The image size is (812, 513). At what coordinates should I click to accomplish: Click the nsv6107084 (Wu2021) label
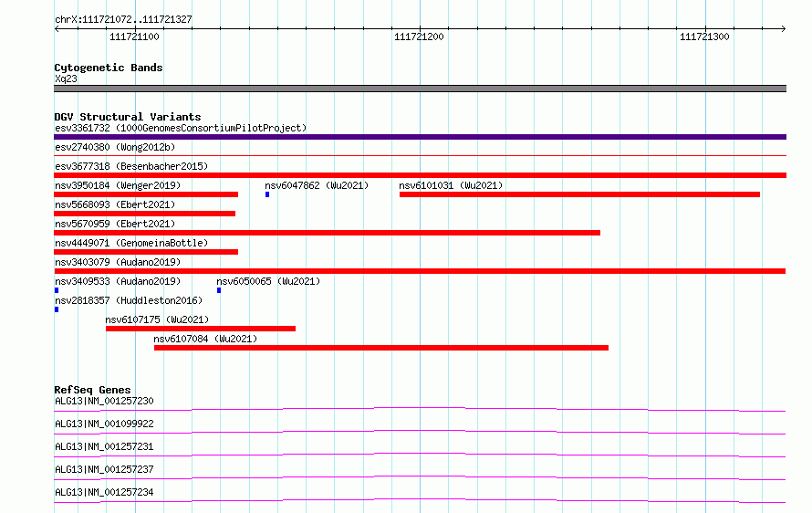coord(205,339)
